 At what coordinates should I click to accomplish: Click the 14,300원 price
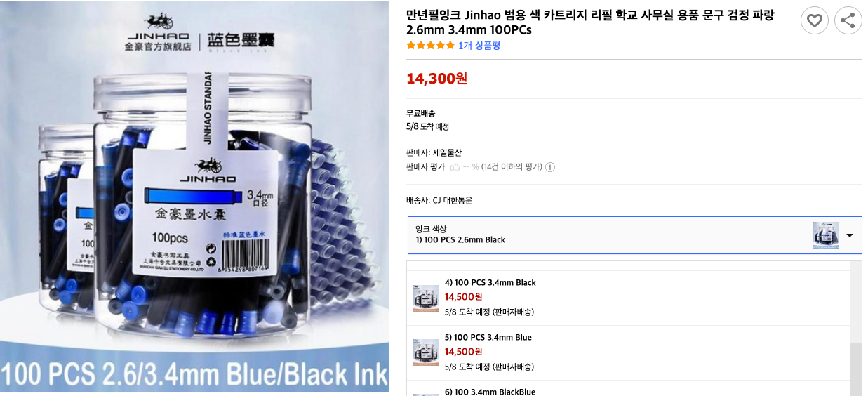coord(436,78)
